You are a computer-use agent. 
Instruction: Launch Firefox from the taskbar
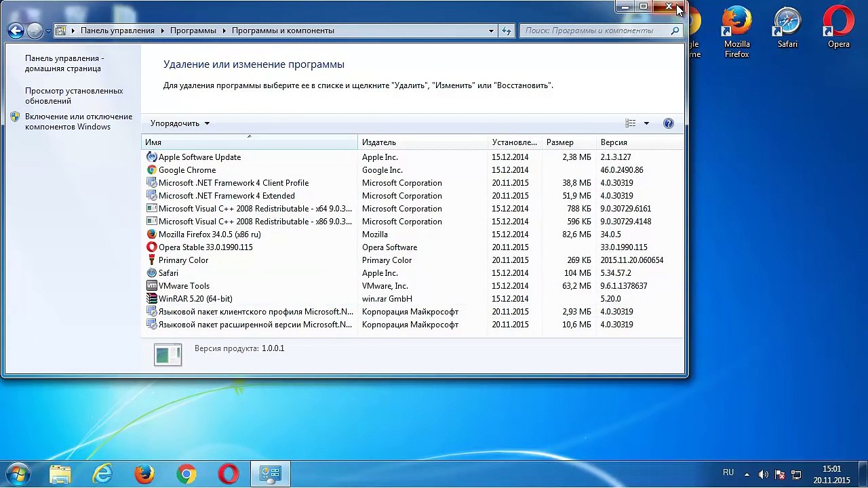144,473
